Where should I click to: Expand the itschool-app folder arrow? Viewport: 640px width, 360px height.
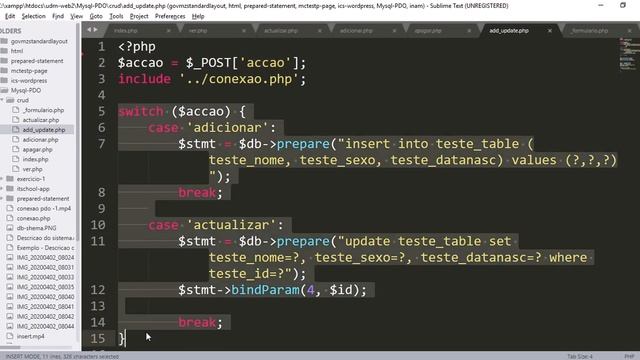coord(2,189)
